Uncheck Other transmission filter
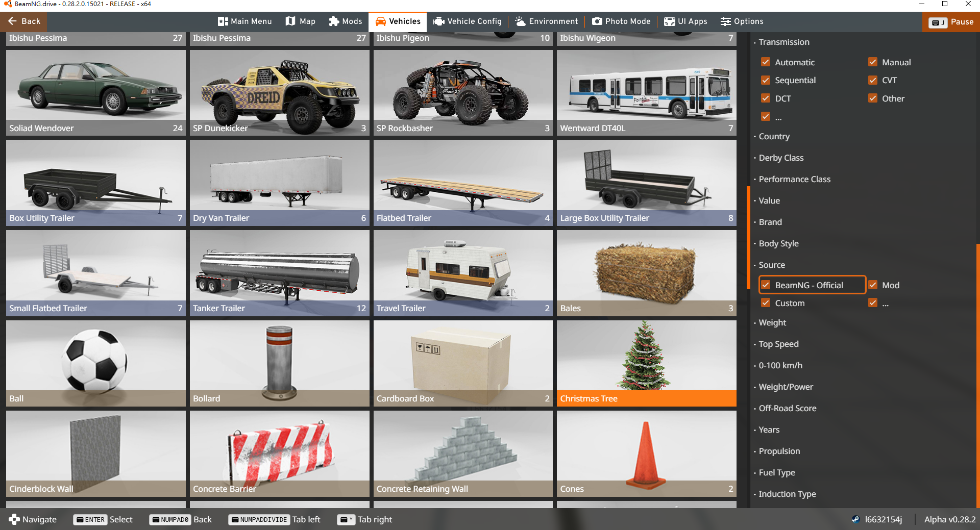Viewport: 980px width, 530px height. point(873,98)
